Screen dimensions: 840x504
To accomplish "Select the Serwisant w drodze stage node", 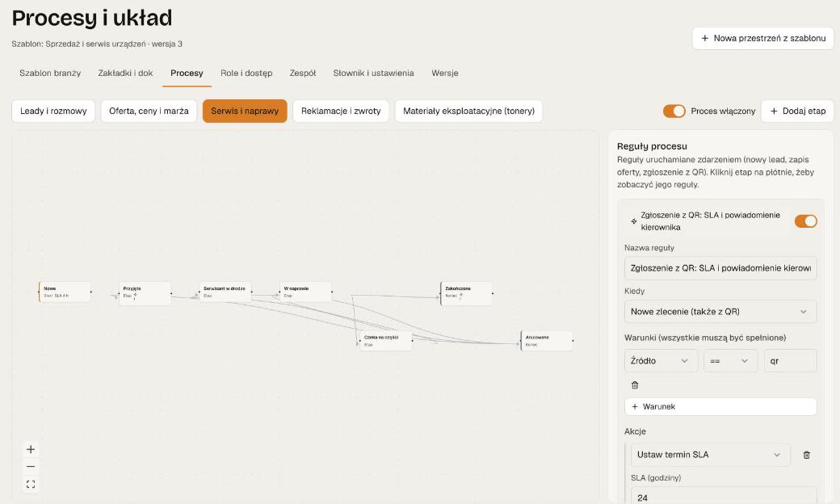I will tap(225, 292).
